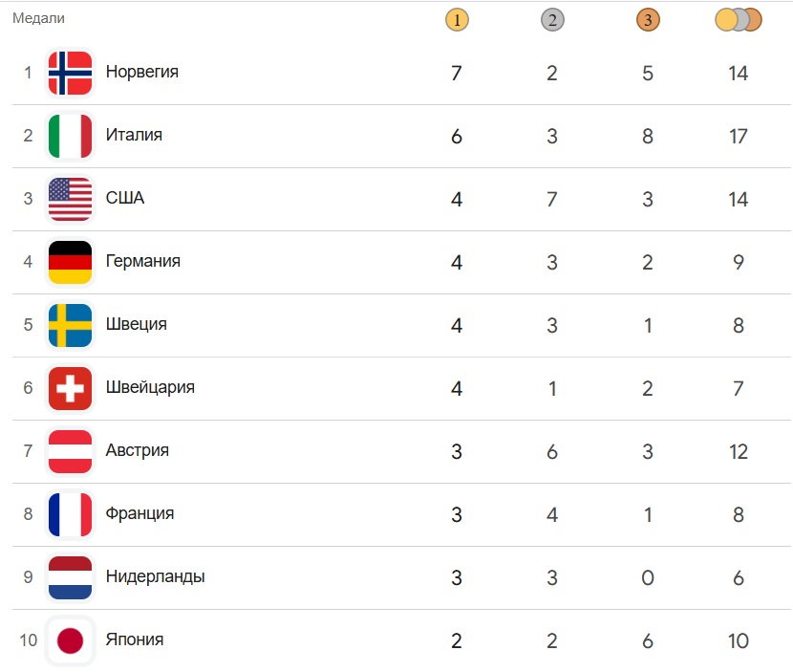Viewport: 793px width, 672px height.
Task: Click the Italy flag icon
Action: coord(70,136)
